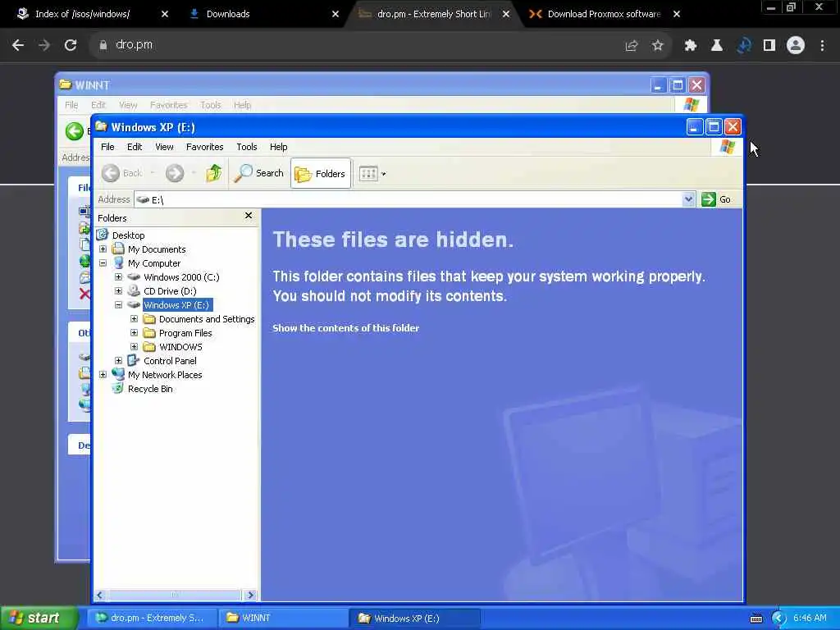Click Folders pane right scroll arrow
The image size is (840, 630).
coord(250,596)
